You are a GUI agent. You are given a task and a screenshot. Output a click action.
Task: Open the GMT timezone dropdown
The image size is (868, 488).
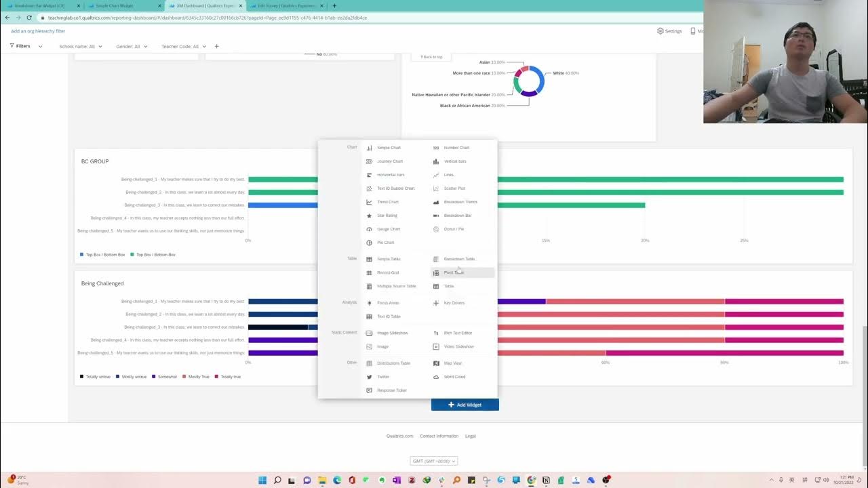(x=434, y=461)
